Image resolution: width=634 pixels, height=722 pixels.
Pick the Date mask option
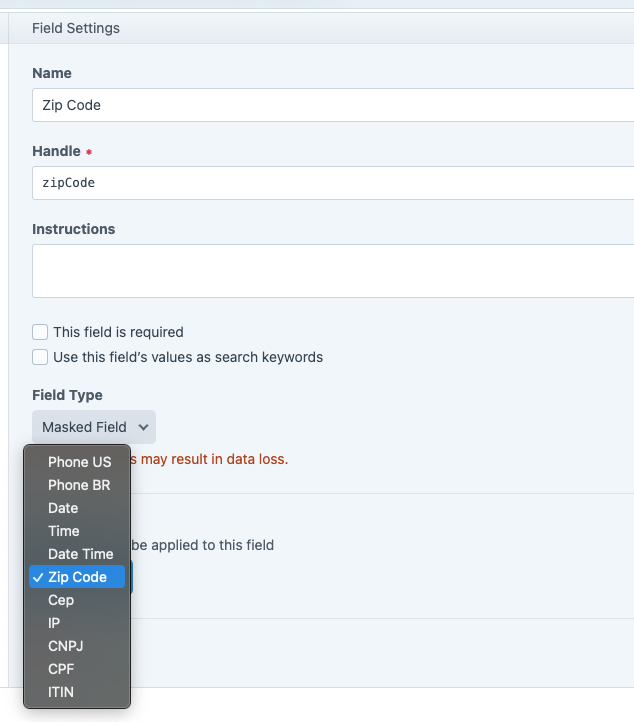(x=77, y=508)
